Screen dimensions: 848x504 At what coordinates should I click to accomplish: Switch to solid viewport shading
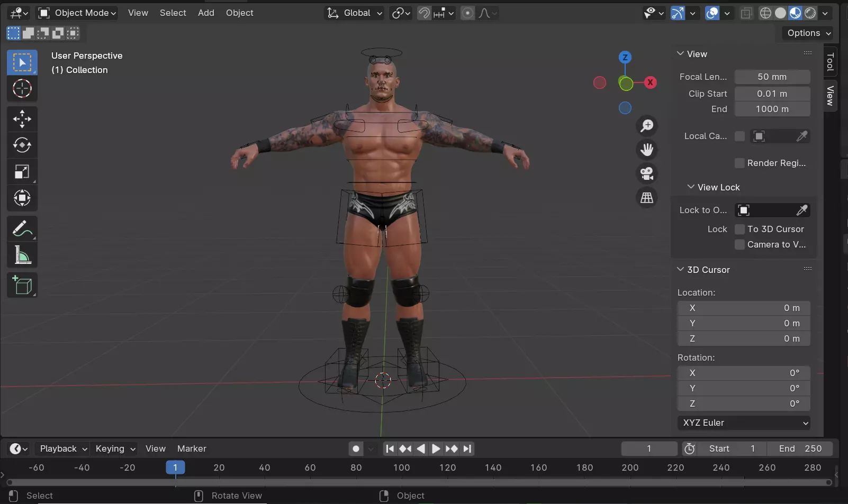pos(780,13)
